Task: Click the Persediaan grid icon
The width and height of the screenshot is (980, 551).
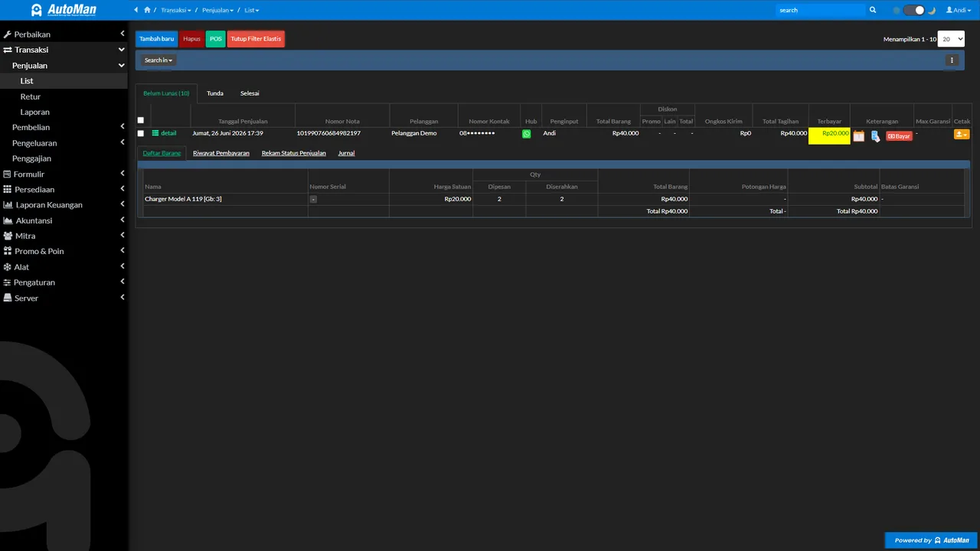Action: click(x=8, y=190)
